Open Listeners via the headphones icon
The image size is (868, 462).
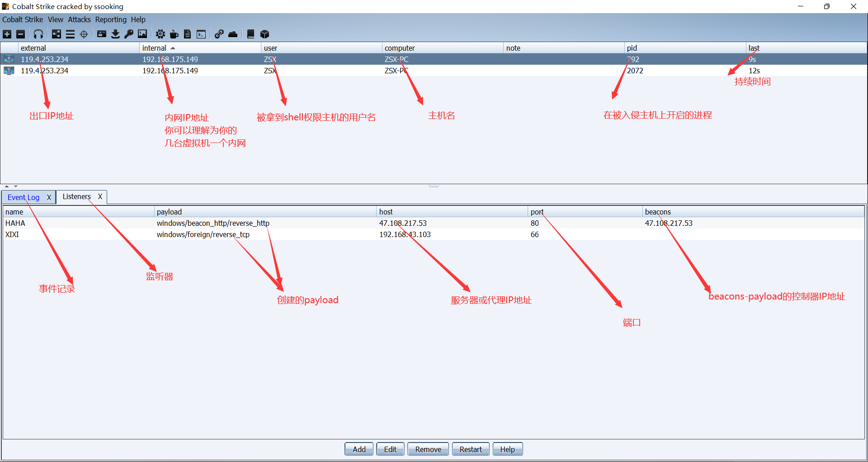click(x=38, y=34)
